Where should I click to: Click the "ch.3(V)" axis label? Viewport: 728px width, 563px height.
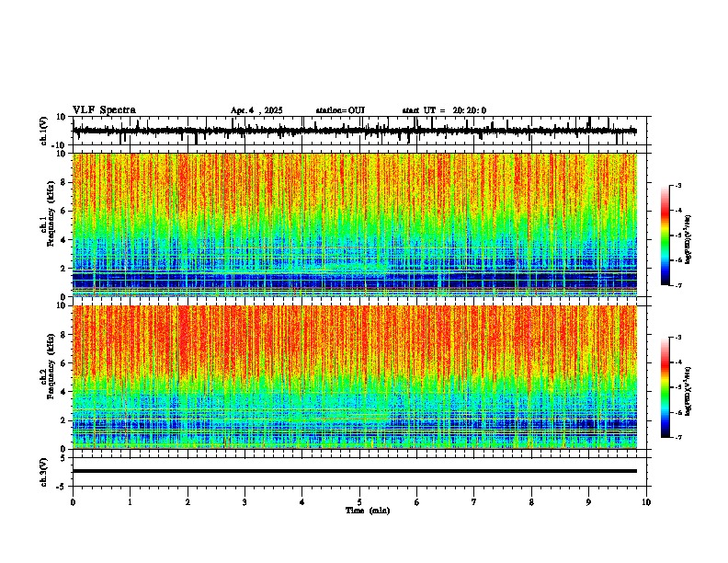click(44, 472)
